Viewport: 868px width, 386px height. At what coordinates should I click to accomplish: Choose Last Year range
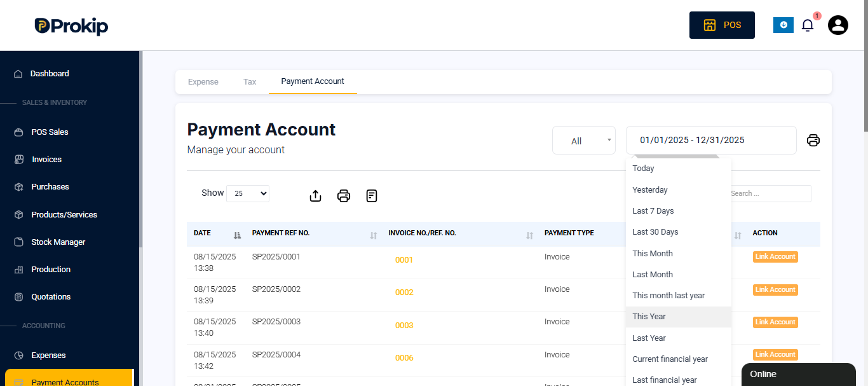tap(679, 338)
